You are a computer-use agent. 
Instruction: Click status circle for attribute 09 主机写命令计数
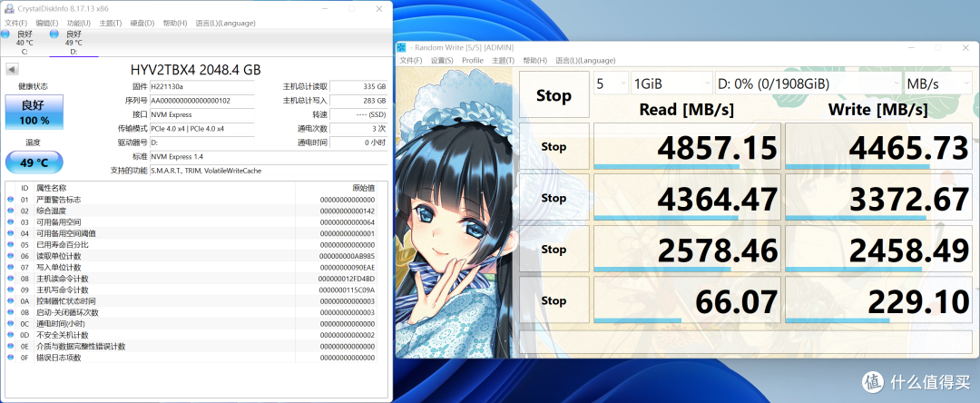[10, 290]
